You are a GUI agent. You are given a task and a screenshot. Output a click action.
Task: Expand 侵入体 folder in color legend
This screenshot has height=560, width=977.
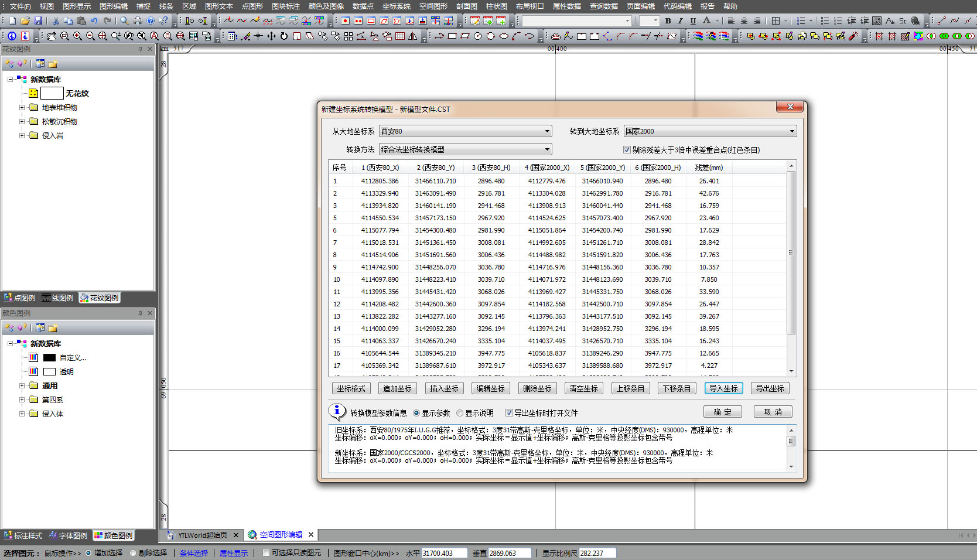[x=22, y=414]
